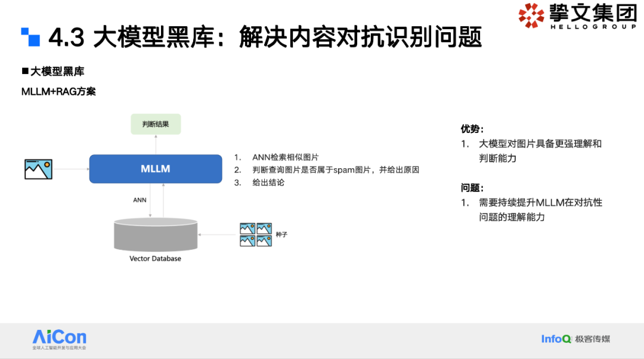This screenshot has height=359, width=644.
Task: Click the 判断能力 text line
Action: (x=497, y=158)
